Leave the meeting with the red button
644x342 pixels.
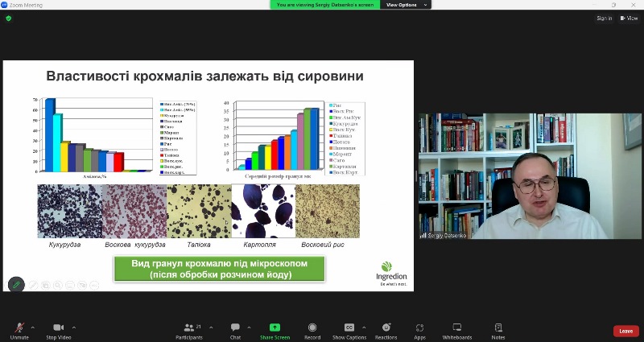coord(626,331)
